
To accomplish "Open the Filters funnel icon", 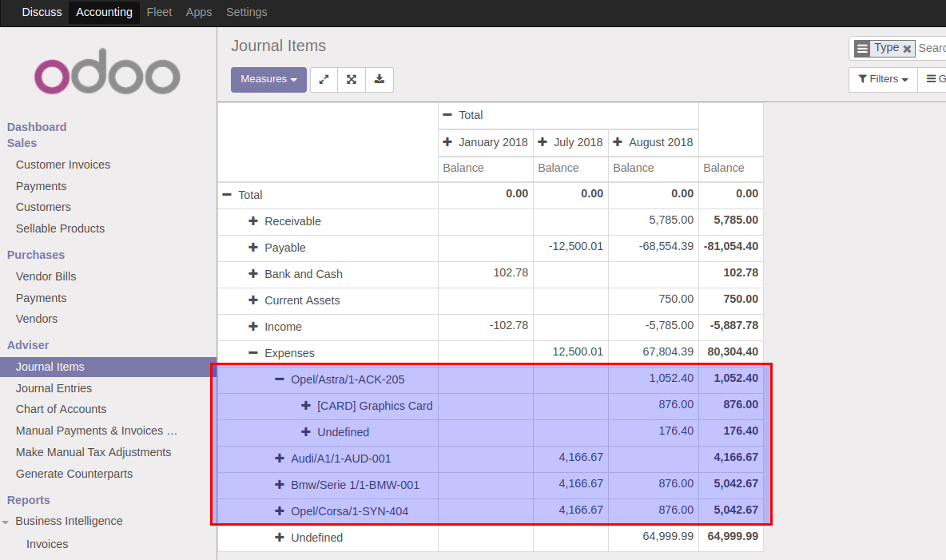I will click(865, 79).
